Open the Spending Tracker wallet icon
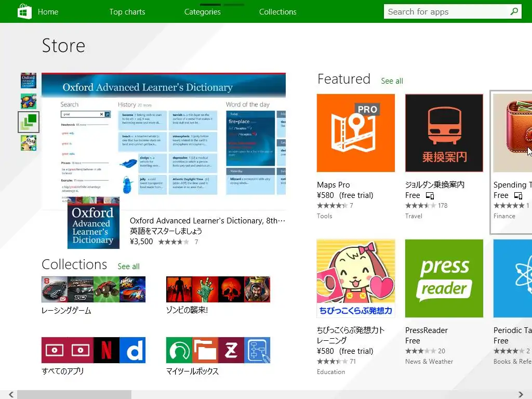The height and width of the screenshot is (399, 532). point(513,133)
